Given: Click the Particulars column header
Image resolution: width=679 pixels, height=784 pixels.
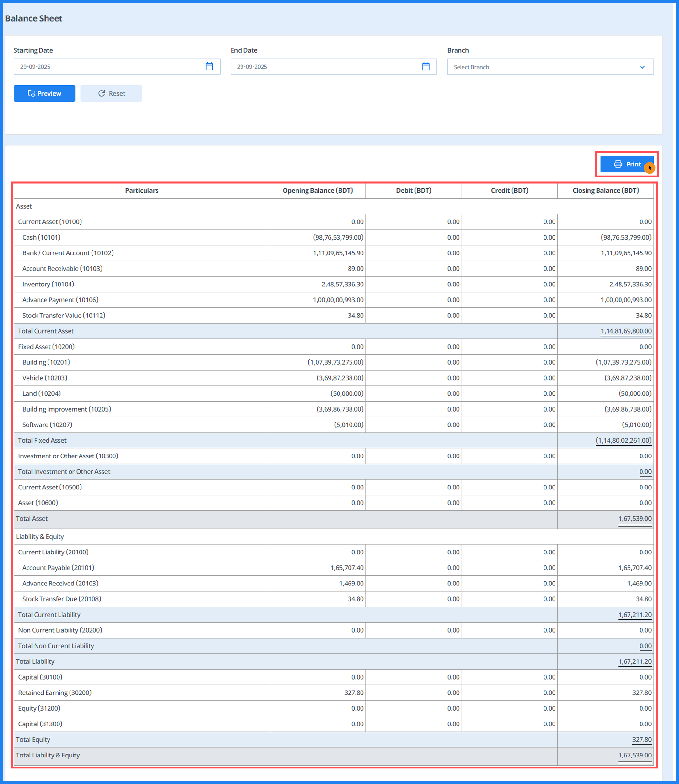Looking at the screenshot, I should (142, 191).
